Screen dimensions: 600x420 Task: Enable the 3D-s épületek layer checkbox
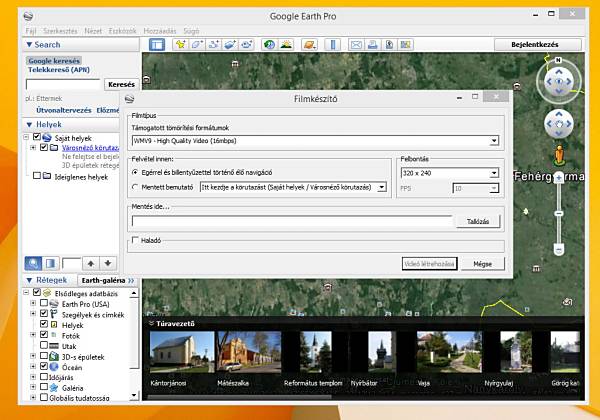coord(44,356)
